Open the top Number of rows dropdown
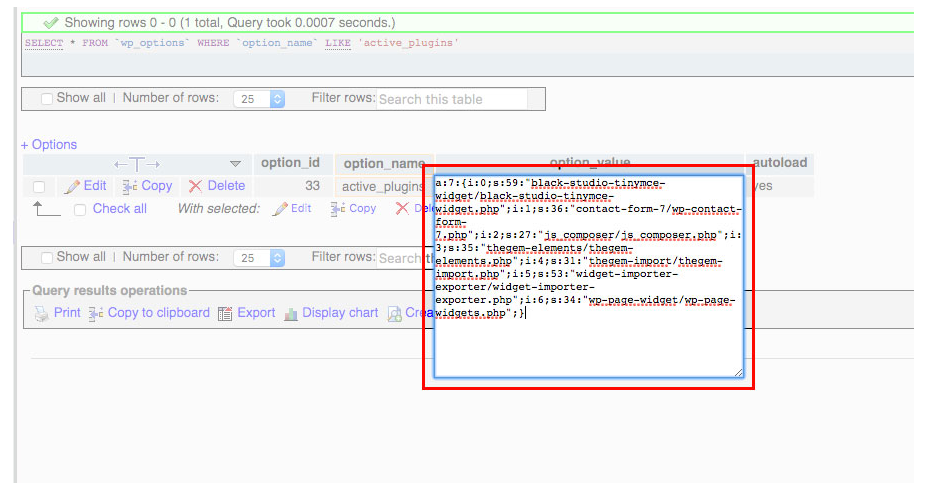 (259, 99)
